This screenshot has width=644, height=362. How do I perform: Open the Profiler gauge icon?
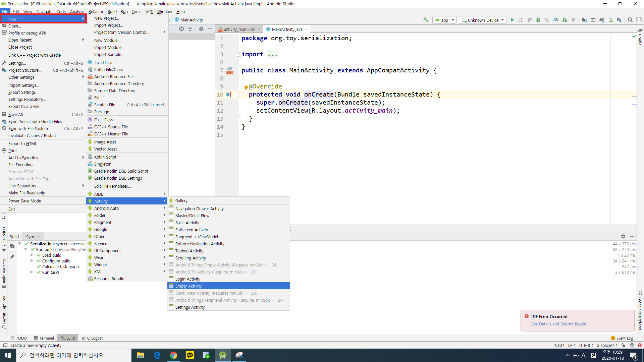pyautogui.click(x=556, y=20)
